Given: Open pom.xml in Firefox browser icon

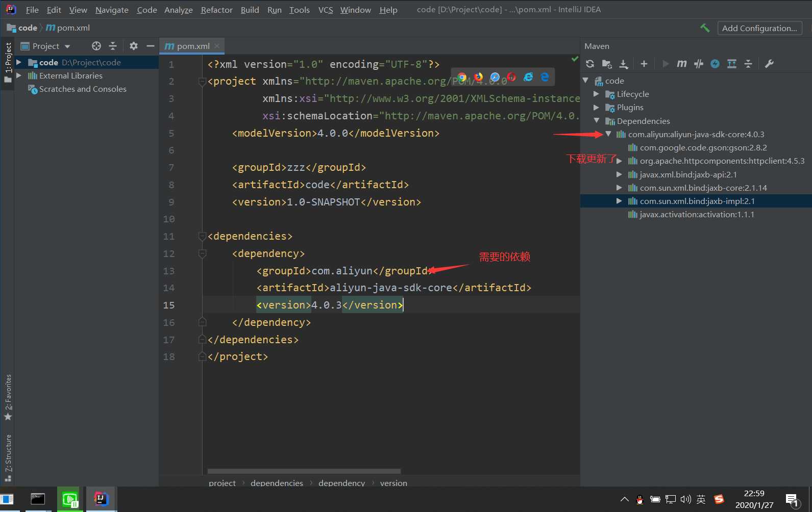Looking at the screenshot, I should tap(478, 77).
